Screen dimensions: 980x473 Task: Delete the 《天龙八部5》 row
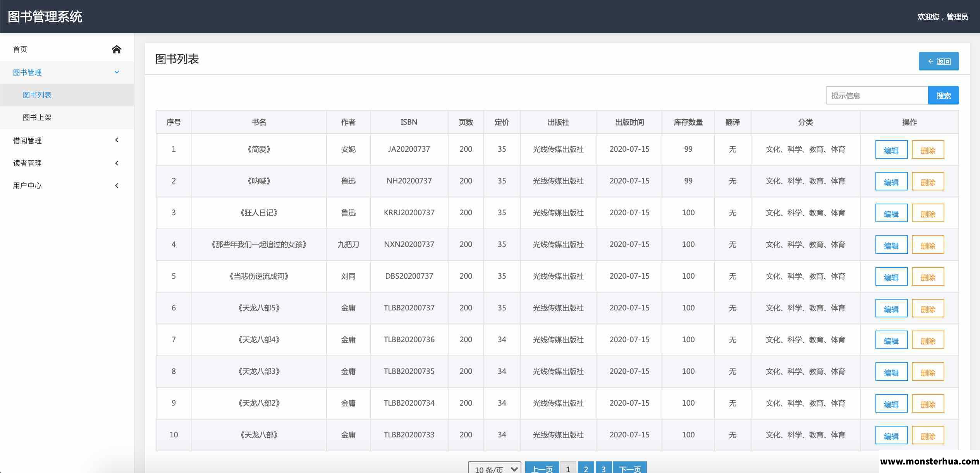pos(928,308)
